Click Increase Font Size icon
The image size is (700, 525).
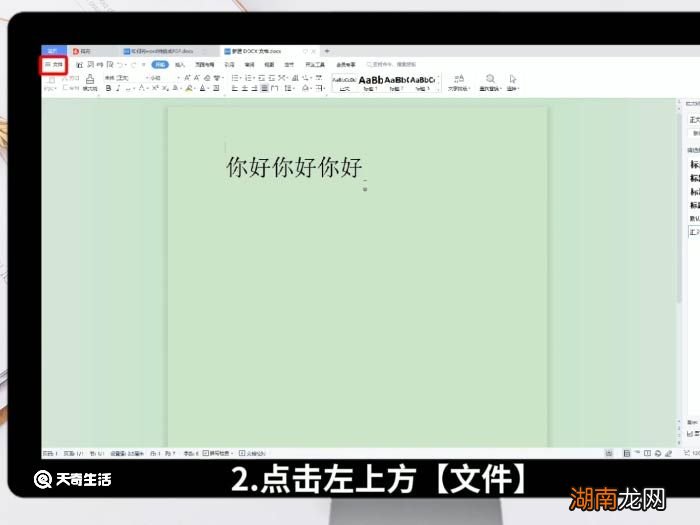point(187,78)
